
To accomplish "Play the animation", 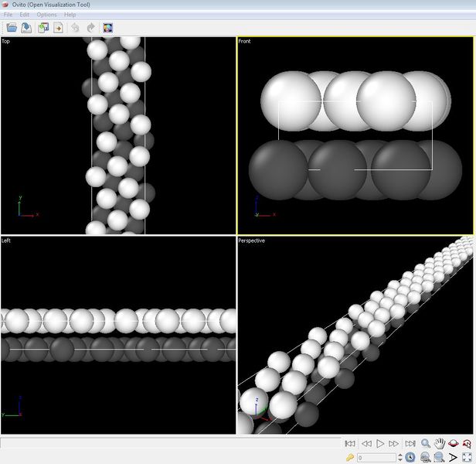I will pyautogui.click(x=379, y=444).
